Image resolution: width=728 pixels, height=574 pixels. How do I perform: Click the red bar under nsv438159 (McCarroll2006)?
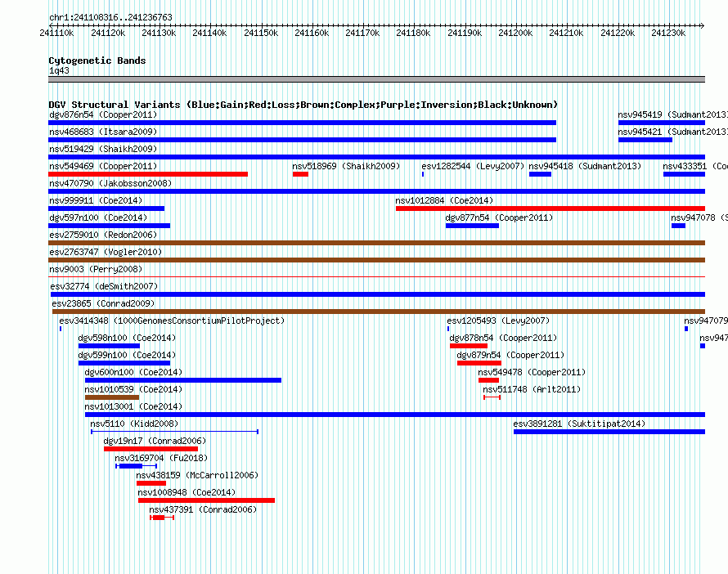coord(151,483)
